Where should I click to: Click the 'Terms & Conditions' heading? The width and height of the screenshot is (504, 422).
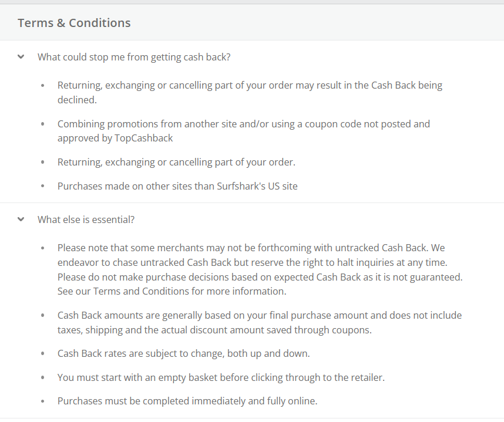[74, 23]
